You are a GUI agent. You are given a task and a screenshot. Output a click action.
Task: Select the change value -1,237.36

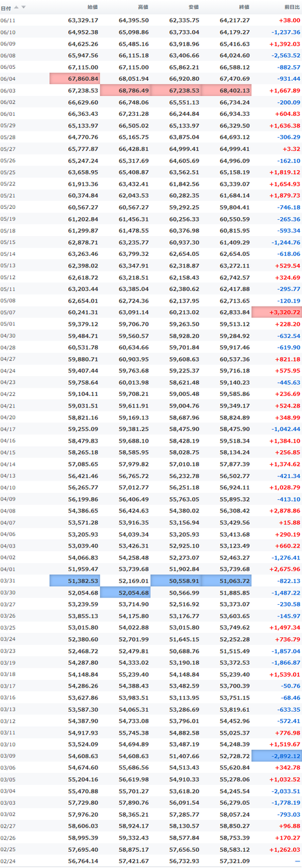pos(286,32)
